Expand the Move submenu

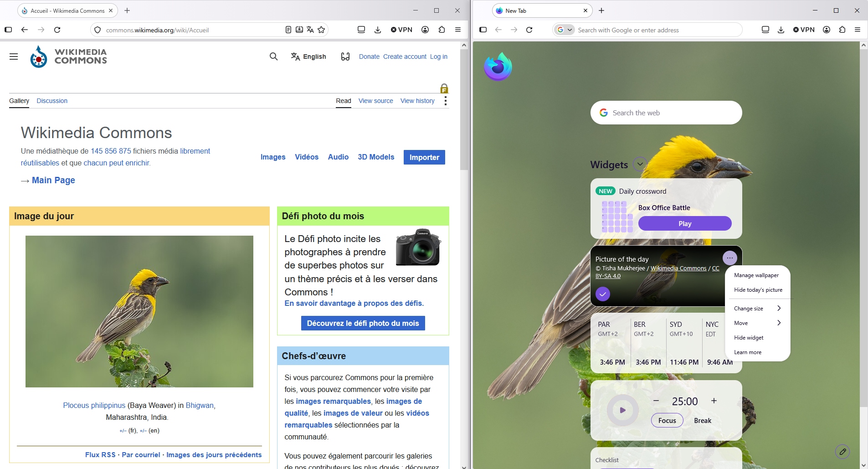(758, 323)
